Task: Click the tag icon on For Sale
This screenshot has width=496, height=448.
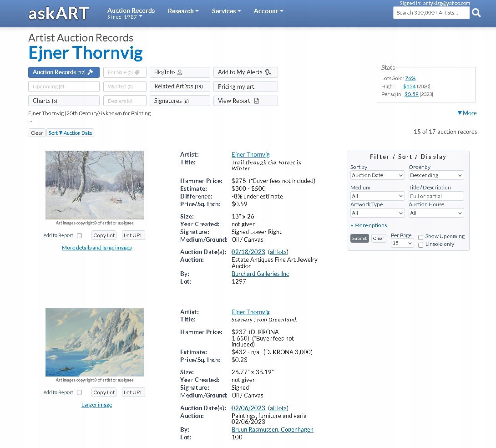Action: point(137,72)
